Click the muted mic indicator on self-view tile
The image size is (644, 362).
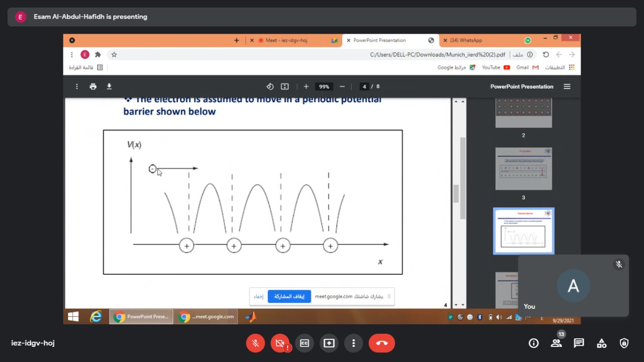tap(619, 264)
